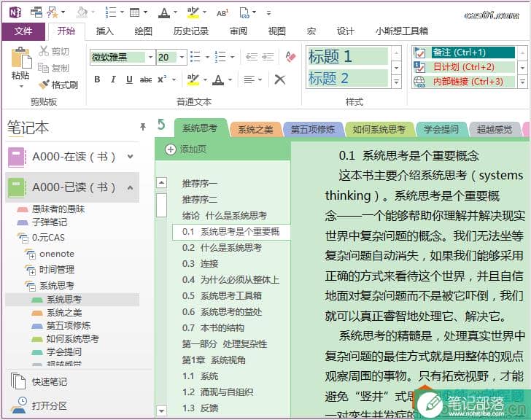
Task: Open page 推荐序一
Action: coord(199,184)
